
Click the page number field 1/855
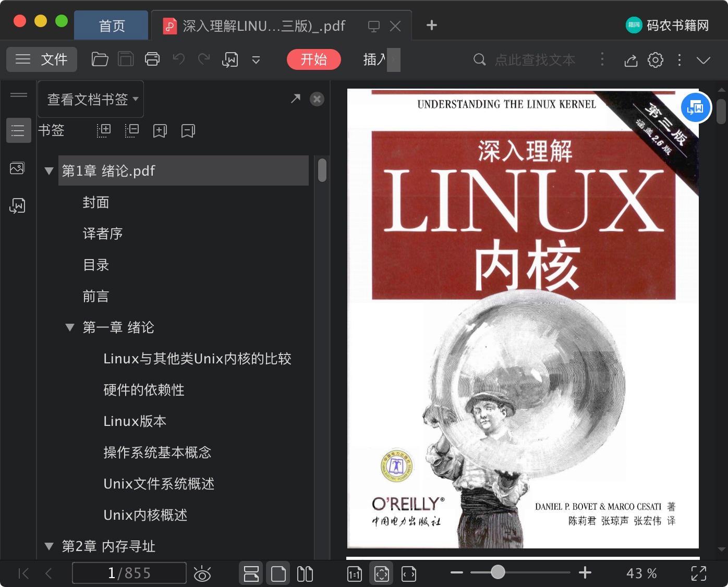click(x=129, y=573)
